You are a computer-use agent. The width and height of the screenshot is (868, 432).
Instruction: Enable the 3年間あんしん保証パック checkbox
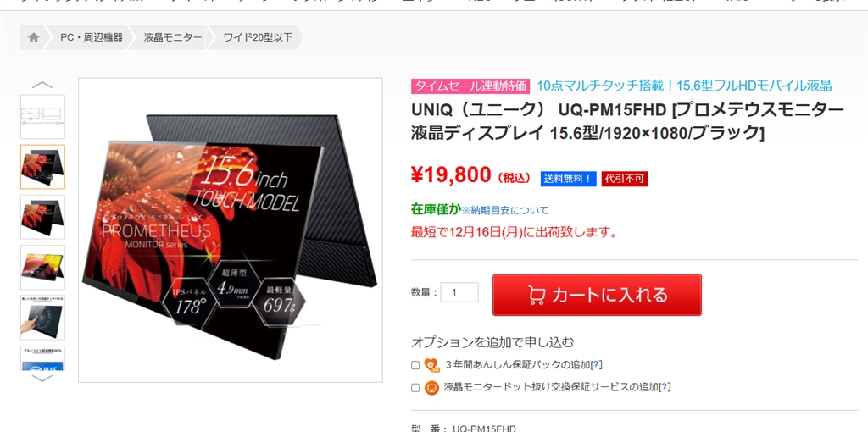tap(415, 365)
